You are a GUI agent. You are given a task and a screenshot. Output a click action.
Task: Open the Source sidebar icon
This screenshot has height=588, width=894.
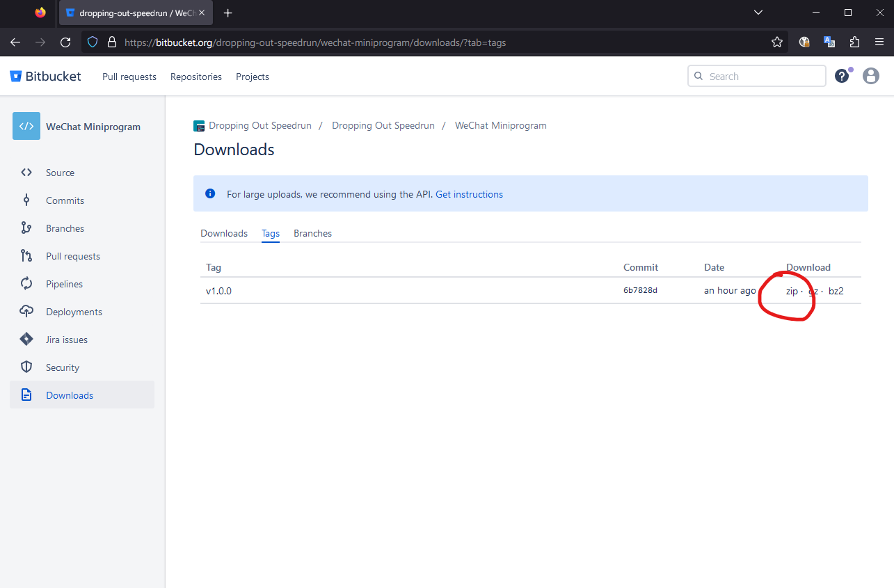point(26,173)
